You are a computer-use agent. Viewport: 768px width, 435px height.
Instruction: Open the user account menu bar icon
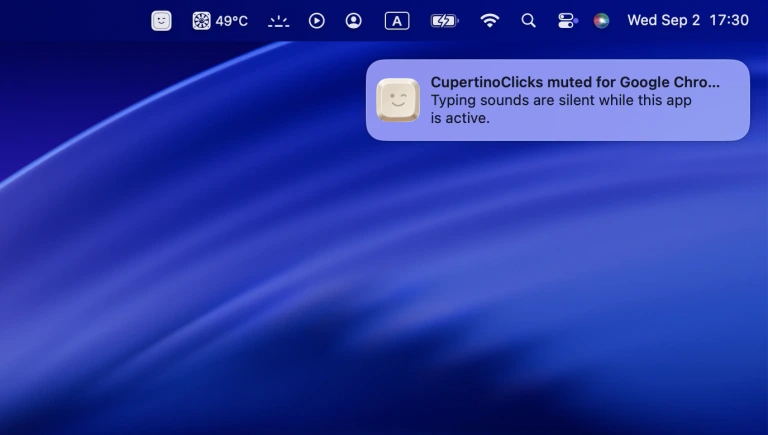[x=354, y=21]
